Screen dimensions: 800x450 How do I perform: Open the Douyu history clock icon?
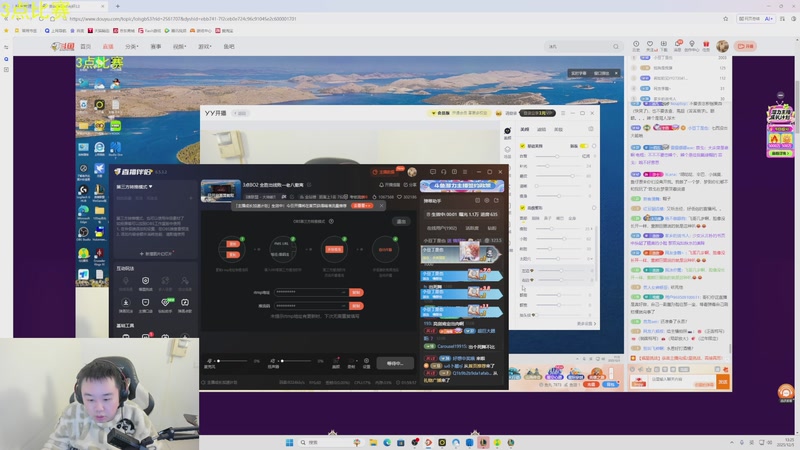(x=636, y=44)
